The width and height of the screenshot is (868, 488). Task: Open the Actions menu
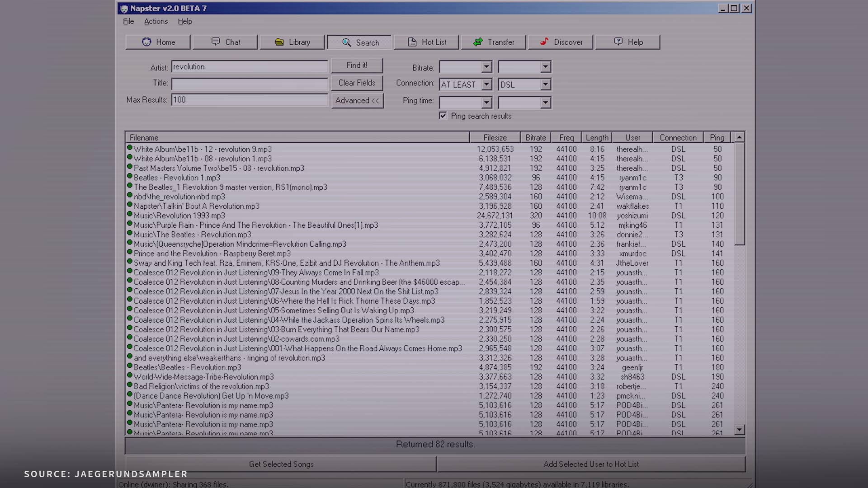pos(156,21)
